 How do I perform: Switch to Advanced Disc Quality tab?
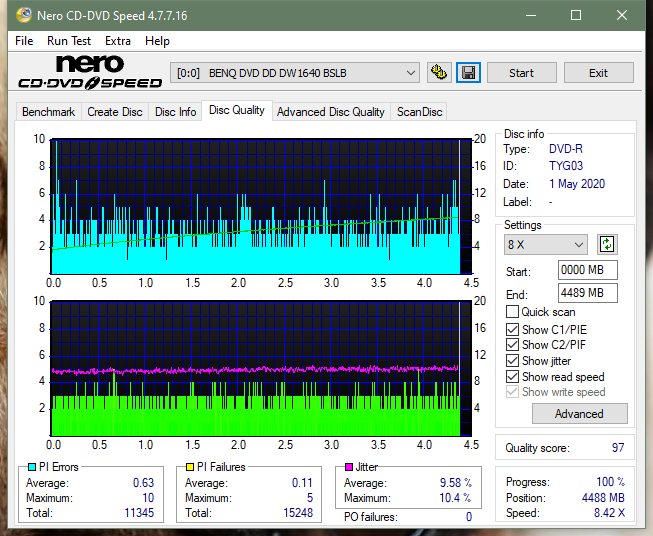click(331, 112)
